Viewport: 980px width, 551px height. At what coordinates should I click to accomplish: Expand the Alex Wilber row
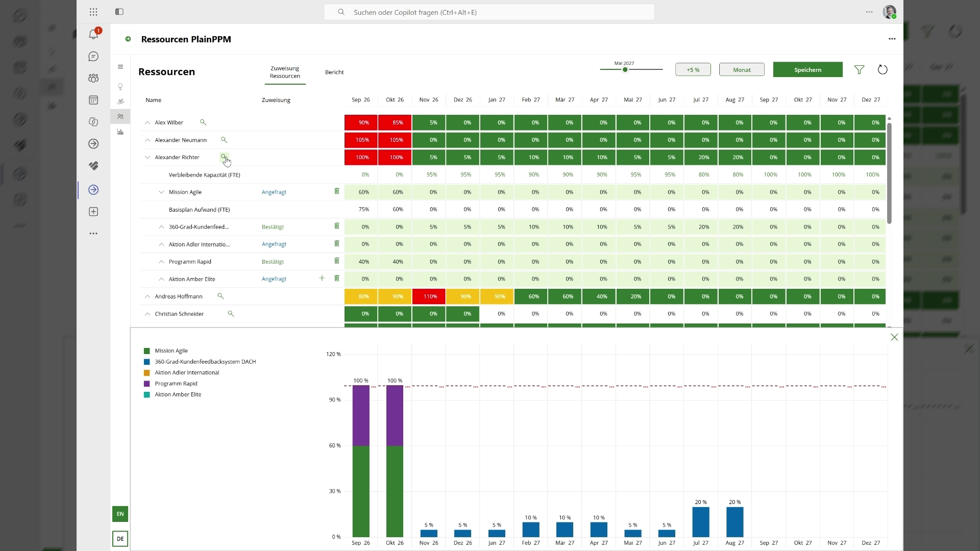click(x=148, y=122)
